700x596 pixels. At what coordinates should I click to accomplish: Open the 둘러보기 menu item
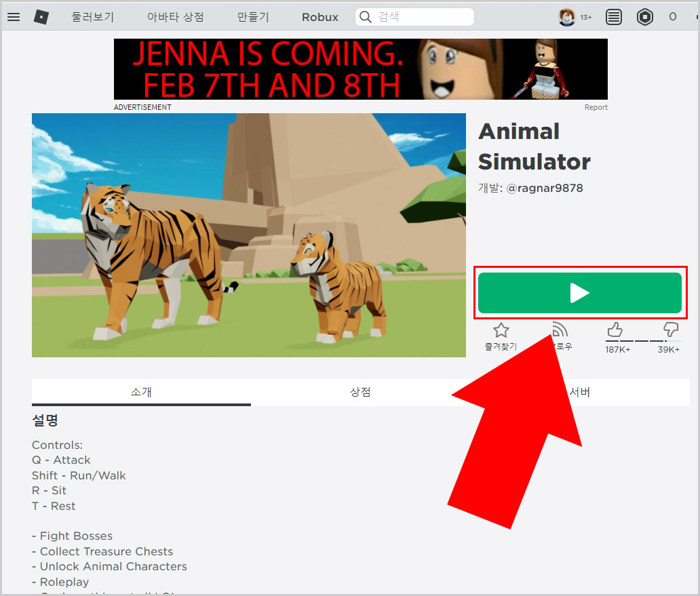93,17
